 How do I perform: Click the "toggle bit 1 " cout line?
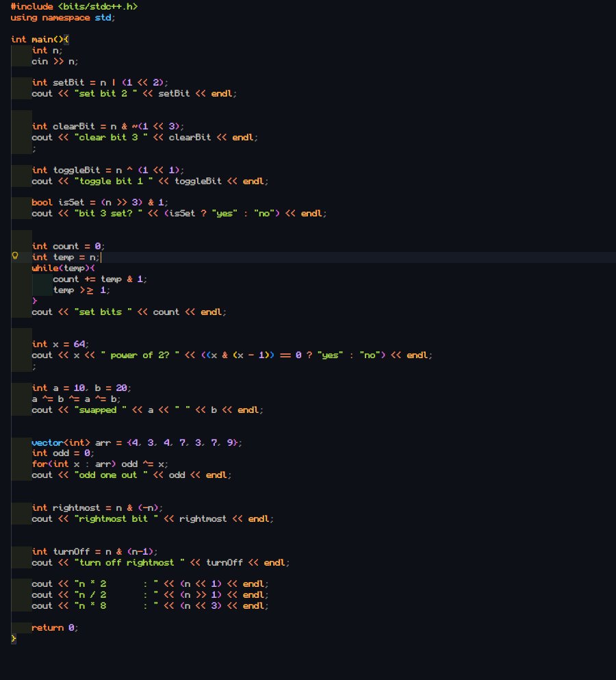tap(150, 181)
